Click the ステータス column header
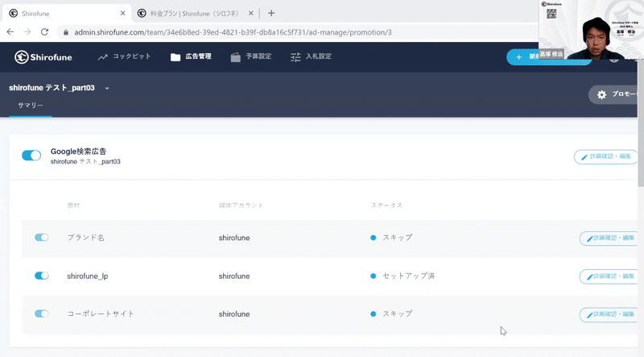 click(x=386, y=205)
